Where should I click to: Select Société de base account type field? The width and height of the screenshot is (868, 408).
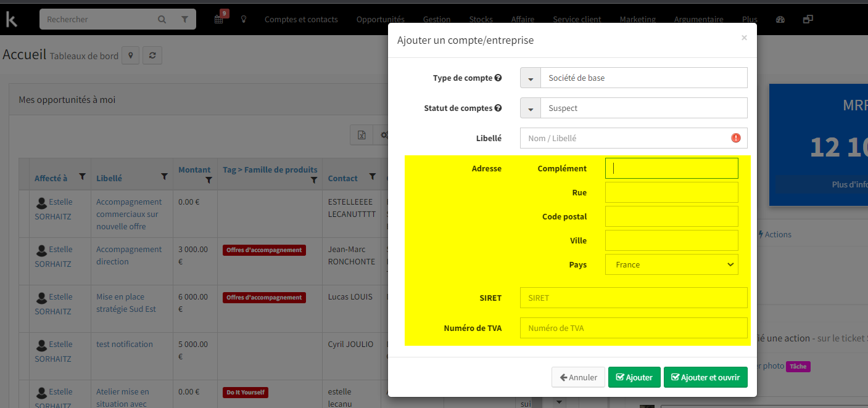(x=644, y=78)
